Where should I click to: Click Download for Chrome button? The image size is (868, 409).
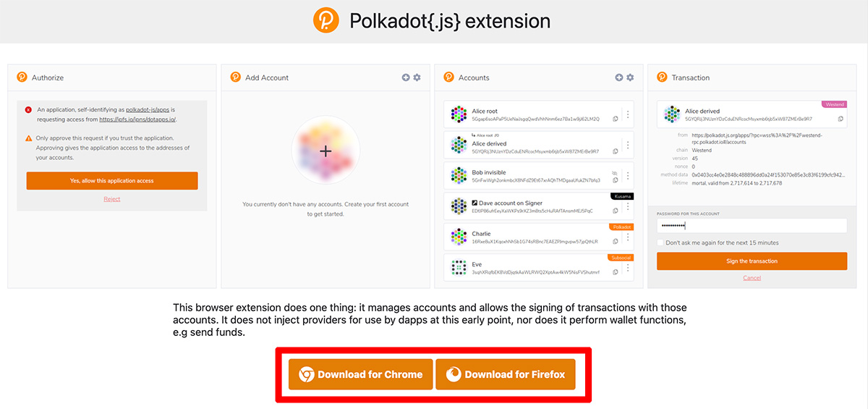360,374
